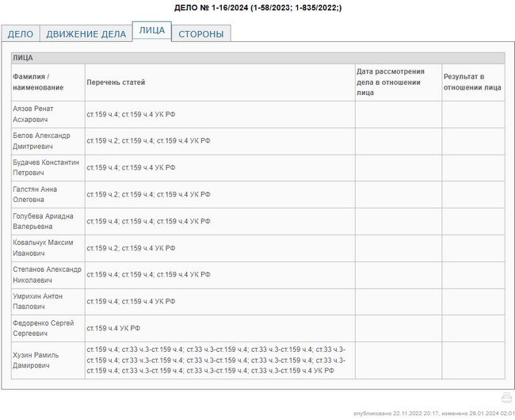
Task: Go to the СТОРОНЫ tab
Action: pos(201,33)
